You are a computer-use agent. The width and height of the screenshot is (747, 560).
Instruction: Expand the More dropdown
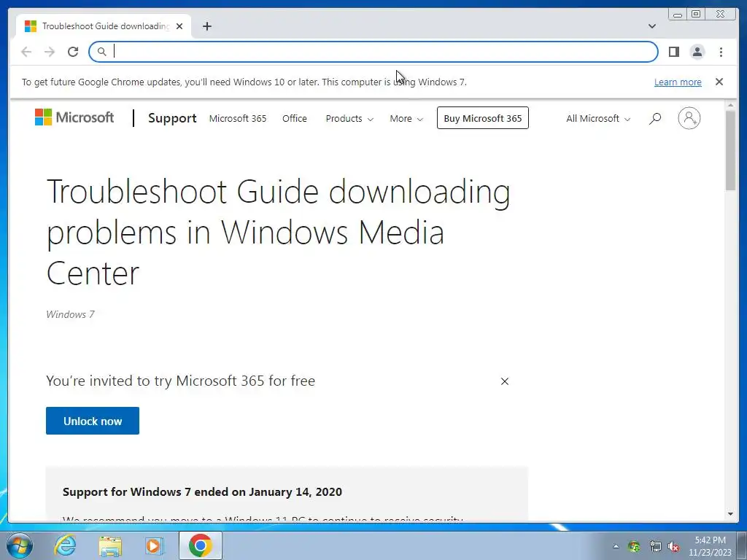click(x=406, y=118)
